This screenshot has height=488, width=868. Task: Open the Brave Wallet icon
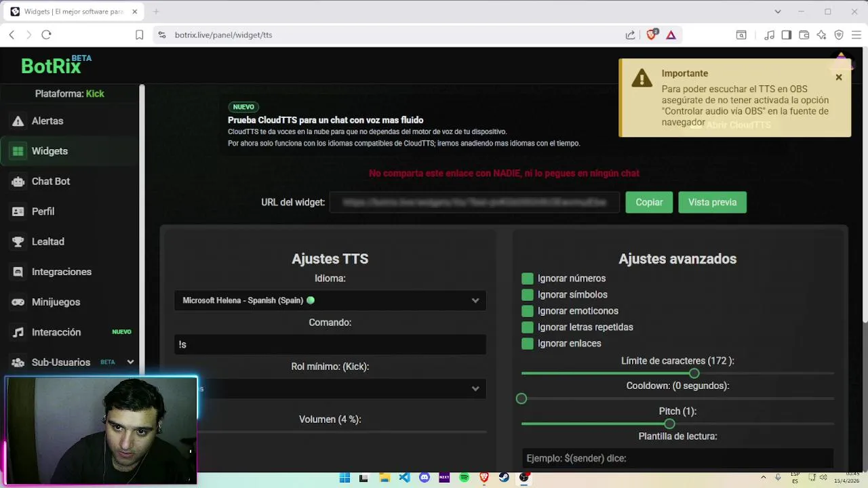point(804,35)
